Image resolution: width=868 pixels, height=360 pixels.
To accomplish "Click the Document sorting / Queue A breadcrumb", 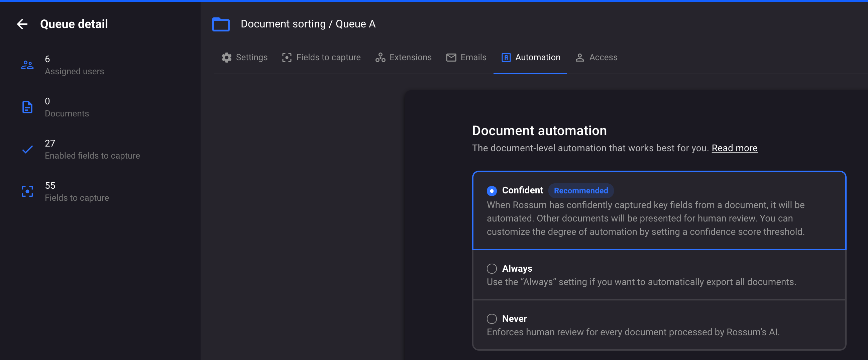I will click(308, 24).
